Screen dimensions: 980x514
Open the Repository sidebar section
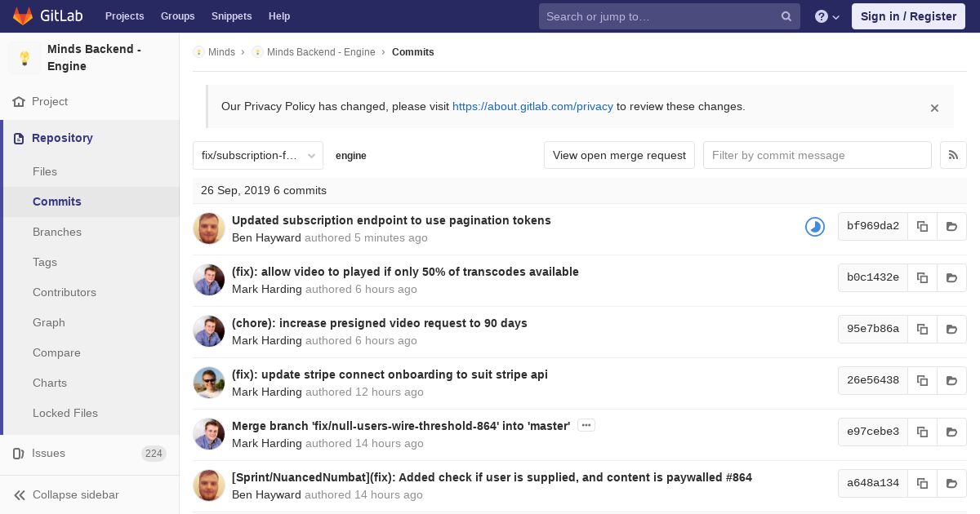pyautogui.click(x=62, y=138)
